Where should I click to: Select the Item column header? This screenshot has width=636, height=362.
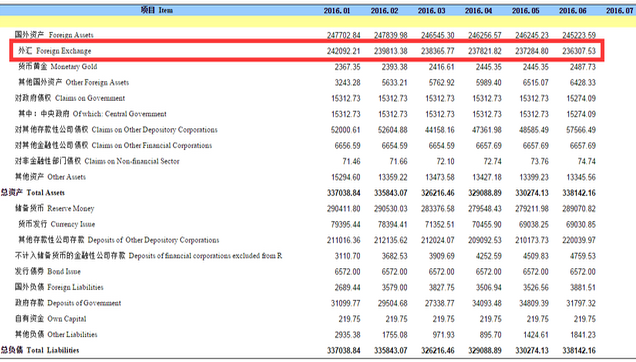pos(157,10)
